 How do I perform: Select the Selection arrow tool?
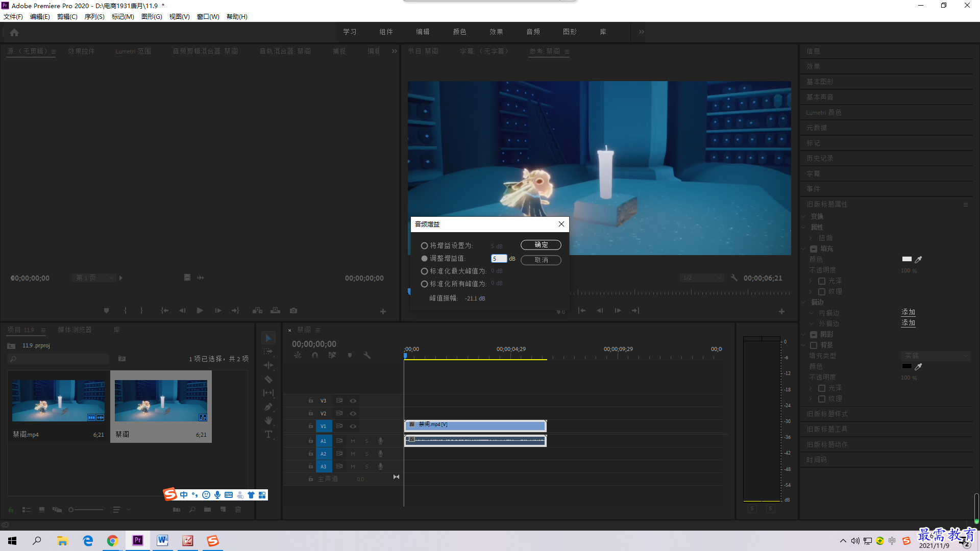coord(268,338)
